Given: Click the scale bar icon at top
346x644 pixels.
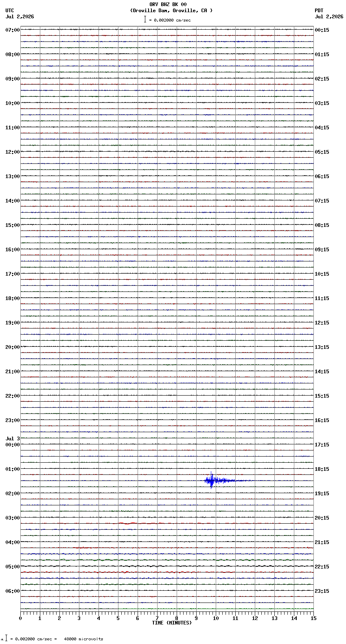Looking at the screenshot, I should point(145,19).
